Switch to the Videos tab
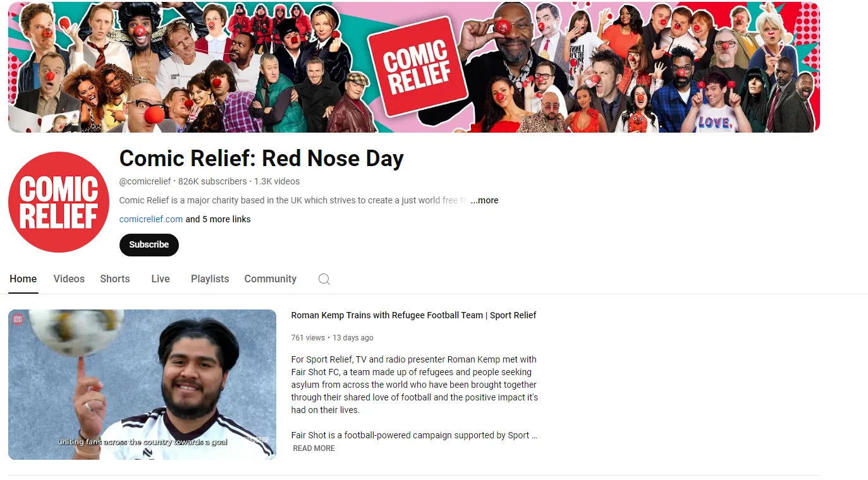868x480 pixels. click(69, 279)
